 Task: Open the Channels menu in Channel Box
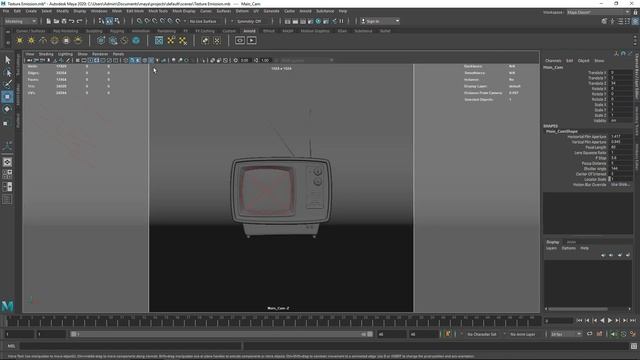[553, 61]
